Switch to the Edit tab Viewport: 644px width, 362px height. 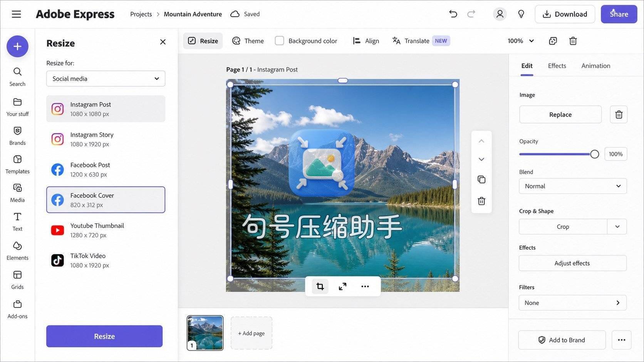click(x=527, y=66)
